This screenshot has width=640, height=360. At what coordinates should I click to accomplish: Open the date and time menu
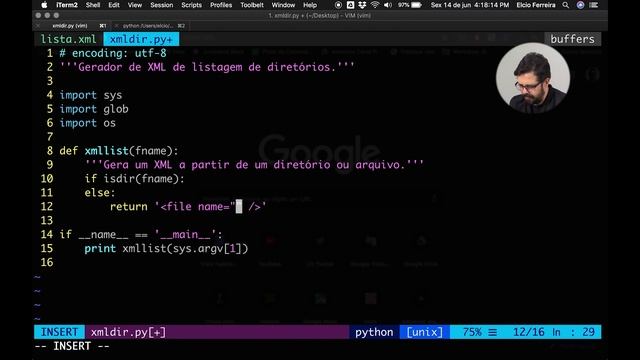470,5
